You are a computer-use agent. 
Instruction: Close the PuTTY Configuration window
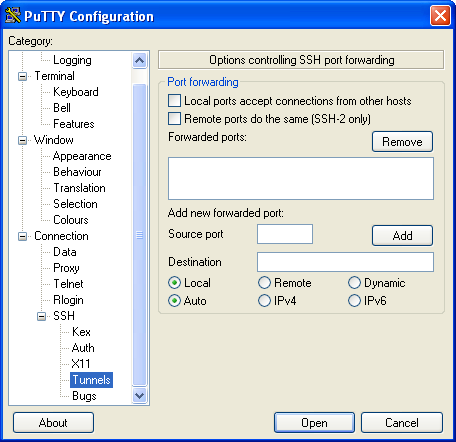[440, 16]
